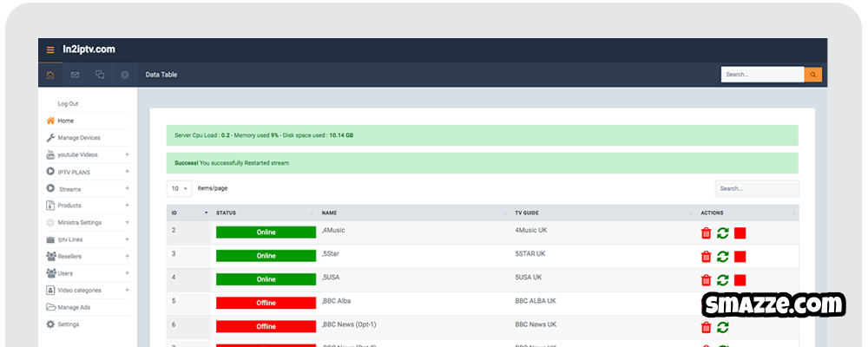Open Users menu item
Image resolution: width=868 pixels, height=347 pixels.
click(65, 273)
